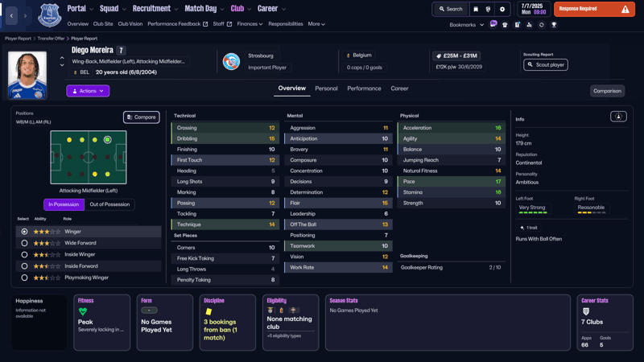Click the down arrow beside player photo

pos(62,65)
